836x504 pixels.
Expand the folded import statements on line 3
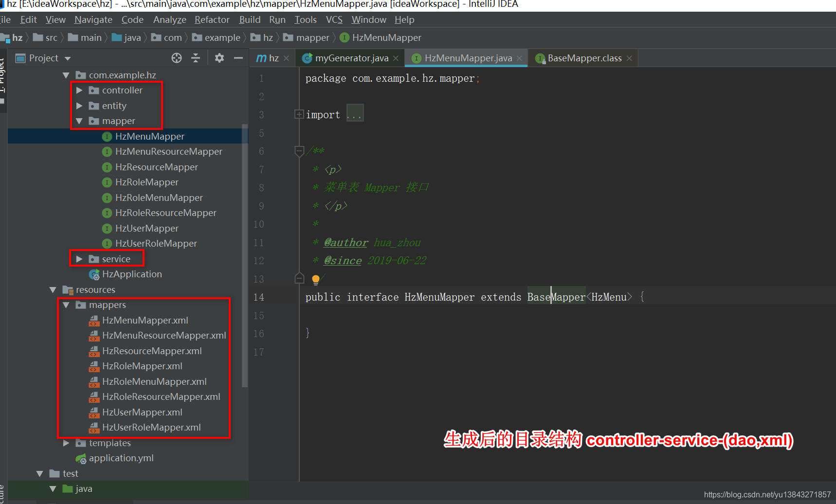(299, 114)
